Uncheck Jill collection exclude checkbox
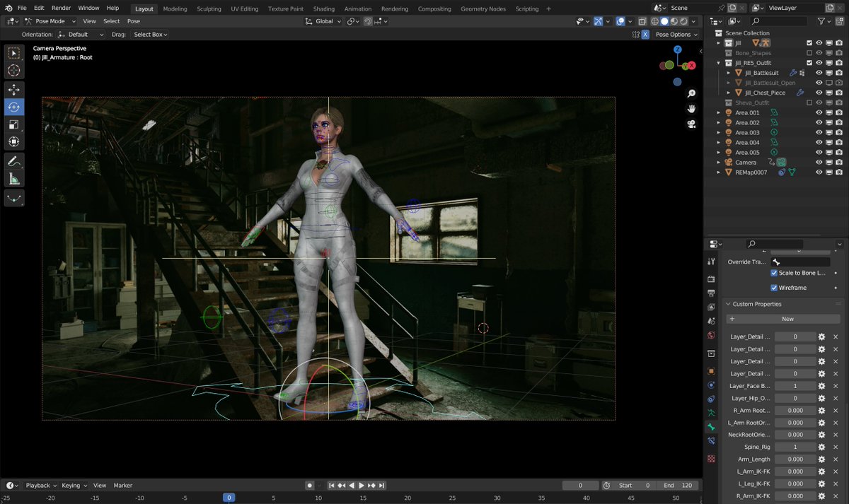 pyautogui.click(x=809, y=43)
